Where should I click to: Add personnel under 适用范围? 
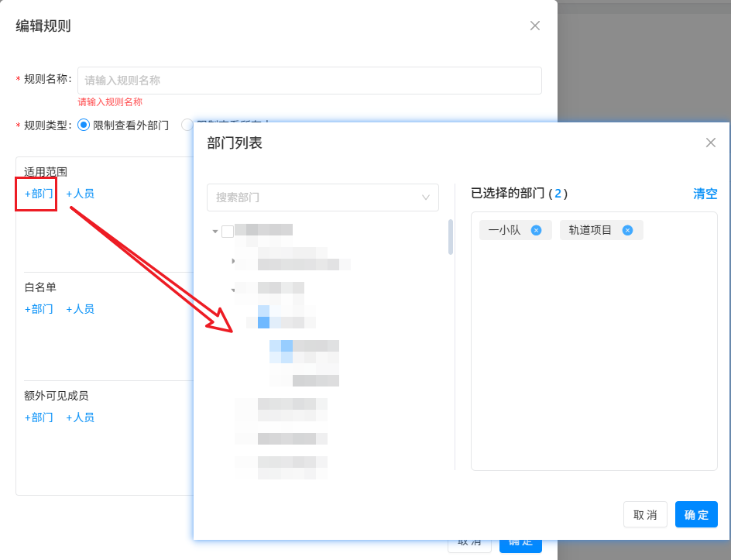(x=80, y=194)
